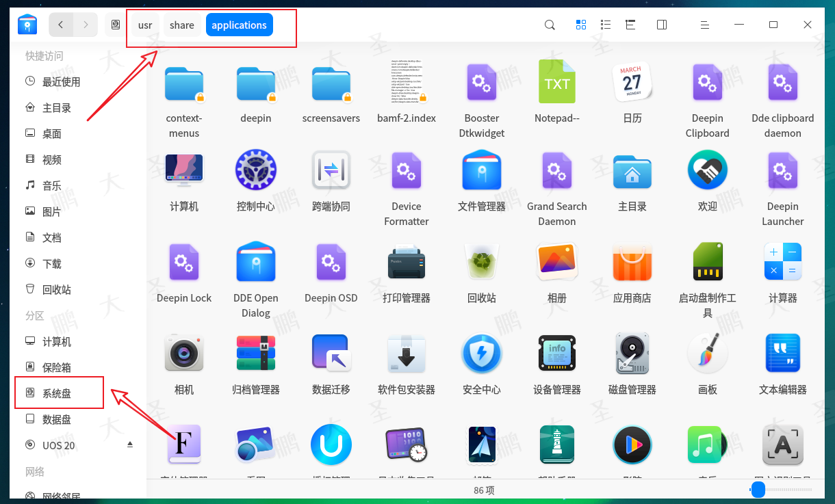Select the Deepin Clipboard icon
The height and width of the screenshot is (504, 835).
708,82
